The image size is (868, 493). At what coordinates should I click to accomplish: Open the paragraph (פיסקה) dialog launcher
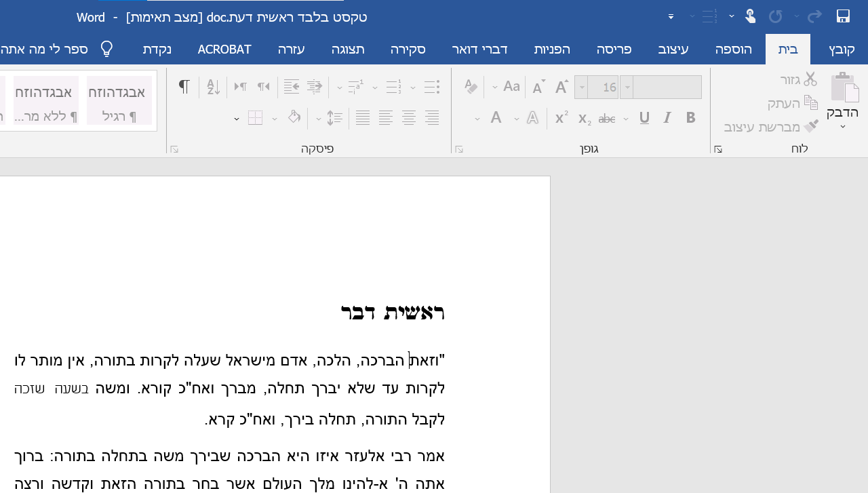174,149
